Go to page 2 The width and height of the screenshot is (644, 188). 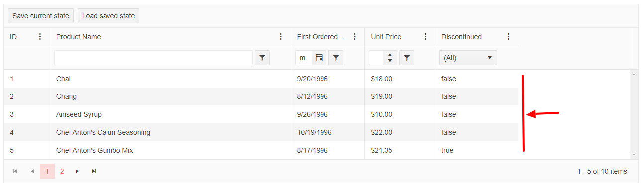62,171
